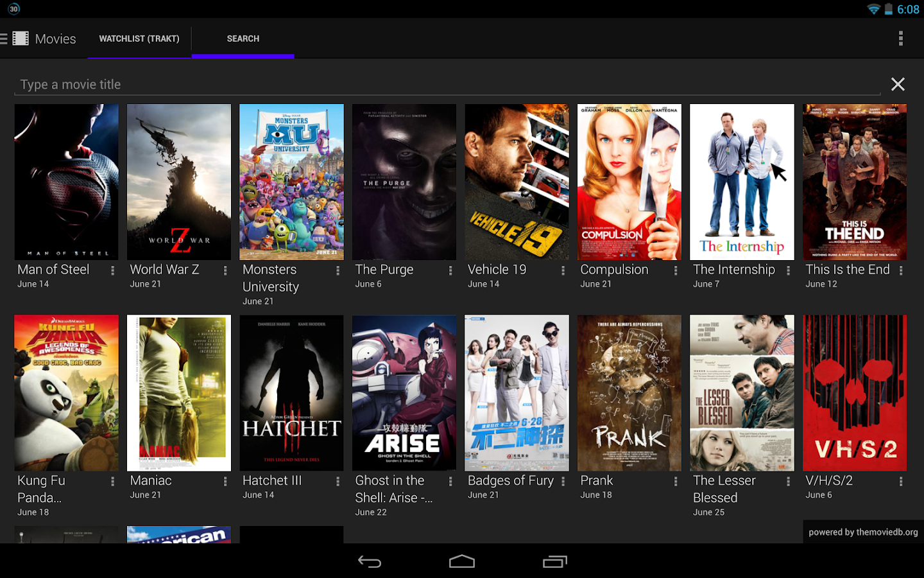924x578 pixels.
Task: Click the Movies title label
Action: pos(56,39)
